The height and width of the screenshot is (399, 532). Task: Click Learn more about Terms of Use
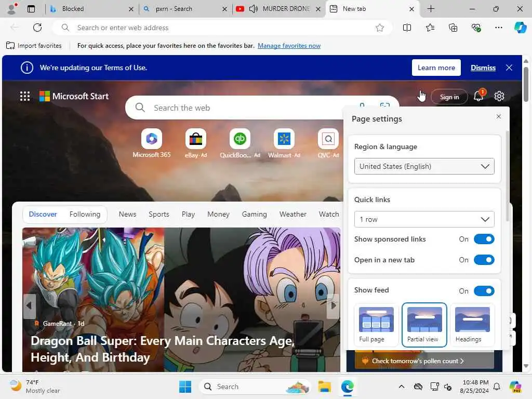pos(436,68)
